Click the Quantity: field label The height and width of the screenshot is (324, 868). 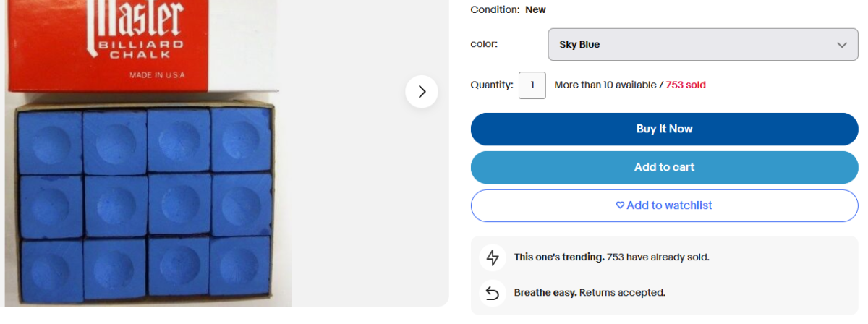pos(492,85)
